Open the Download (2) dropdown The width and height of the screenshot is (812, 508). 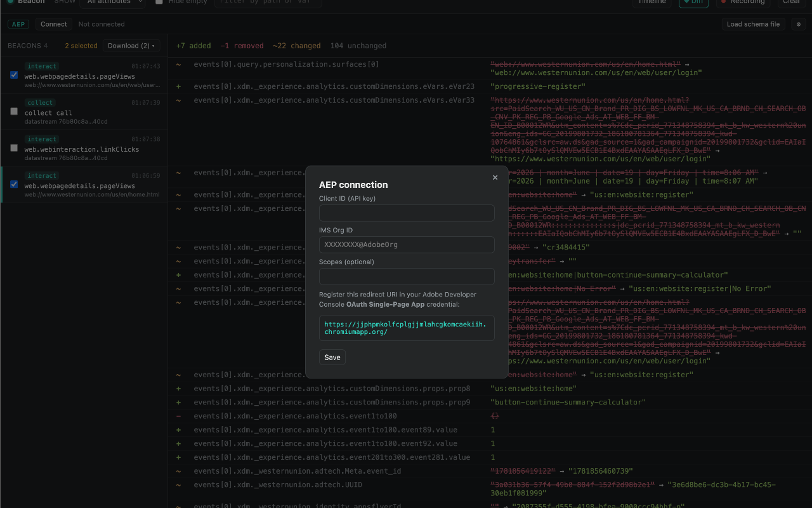click(x=131, y=46)
